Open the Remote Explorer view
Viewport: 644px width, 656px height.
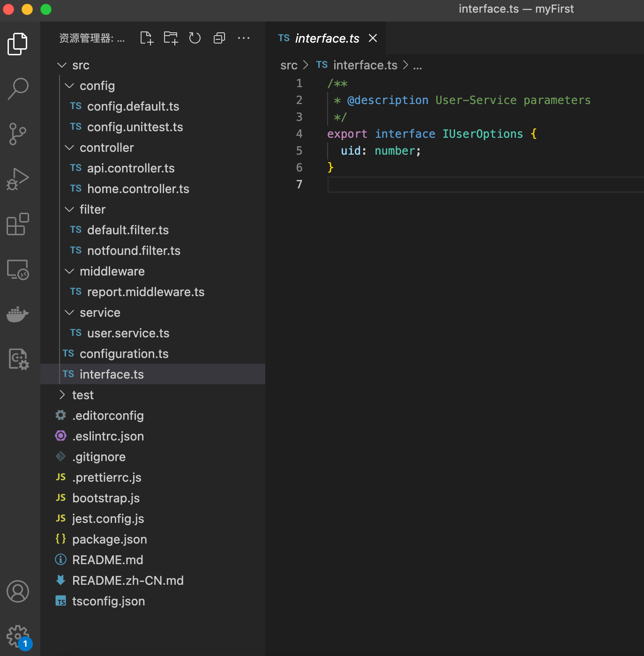(x=18, y=269)
